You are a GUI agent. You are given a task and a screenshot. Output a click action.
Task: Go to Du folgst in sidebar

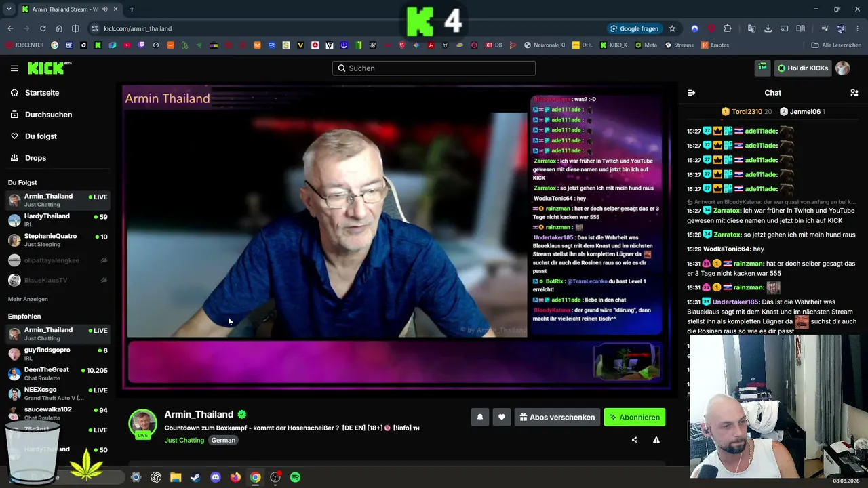[x=41, y=136]
